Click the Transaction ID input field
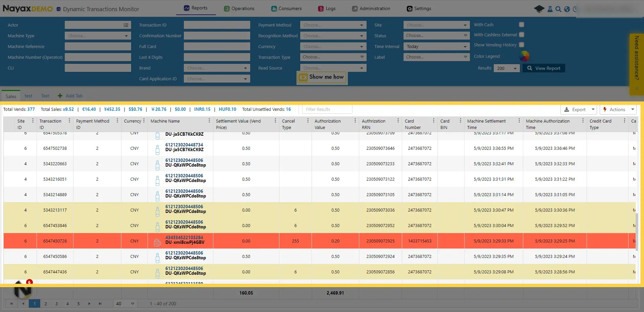 217,25
